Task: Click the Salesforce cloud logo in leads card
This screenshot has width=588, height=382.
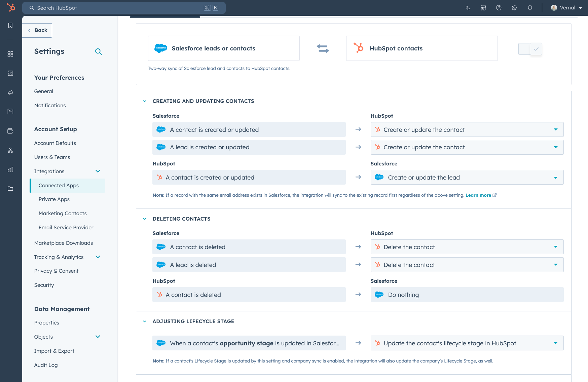Action: (x=161, y=48)
